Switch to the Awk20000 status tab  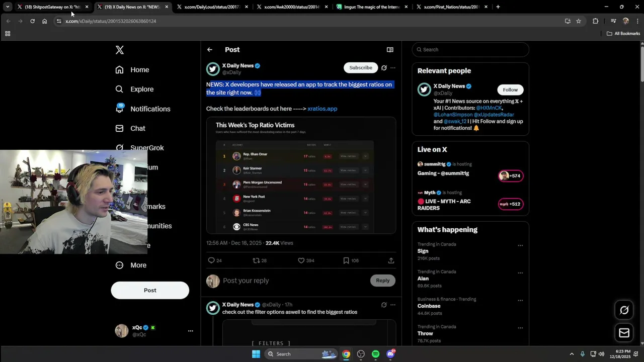pos(291,7)
